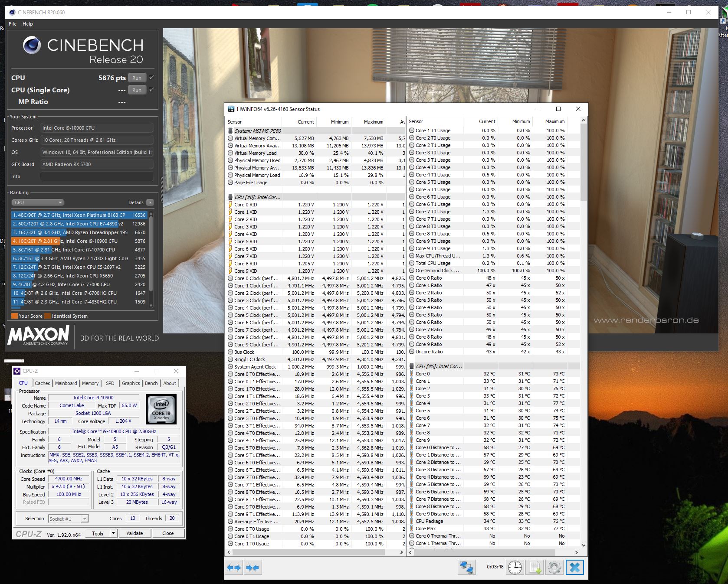
Task: Click HWiNFO64 title bar app icon
Action: coord(231,109)
